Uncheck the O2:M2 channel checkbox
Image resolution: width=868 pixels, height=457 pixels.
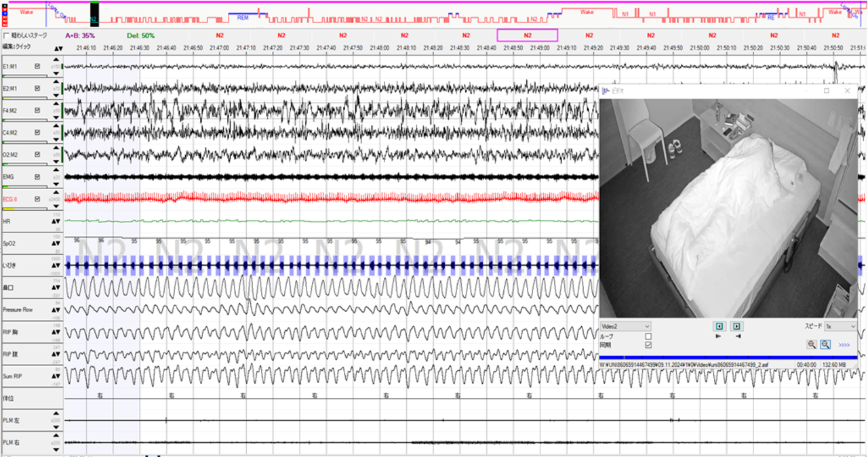37,155
